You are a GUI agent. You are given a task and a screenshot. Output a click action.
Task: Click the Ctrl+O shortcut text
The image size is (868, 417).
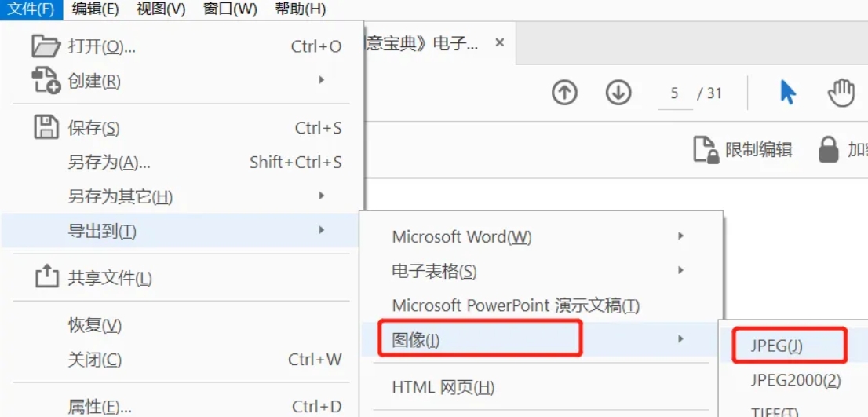[x=316, y=47]
